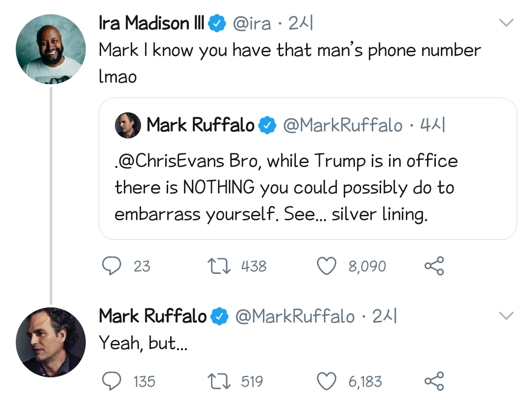532x399 pixels.
Task: Share Mark Ruffalo's "Yeah, but..." tweet
Action: point(434,381)
